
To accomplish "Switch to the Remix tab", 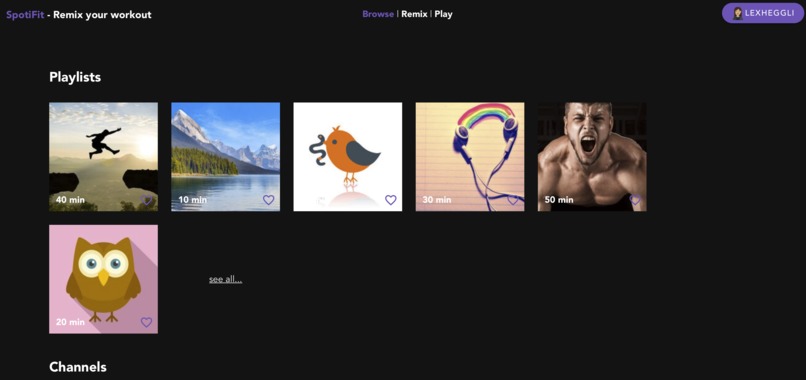I will click(414, 14).
